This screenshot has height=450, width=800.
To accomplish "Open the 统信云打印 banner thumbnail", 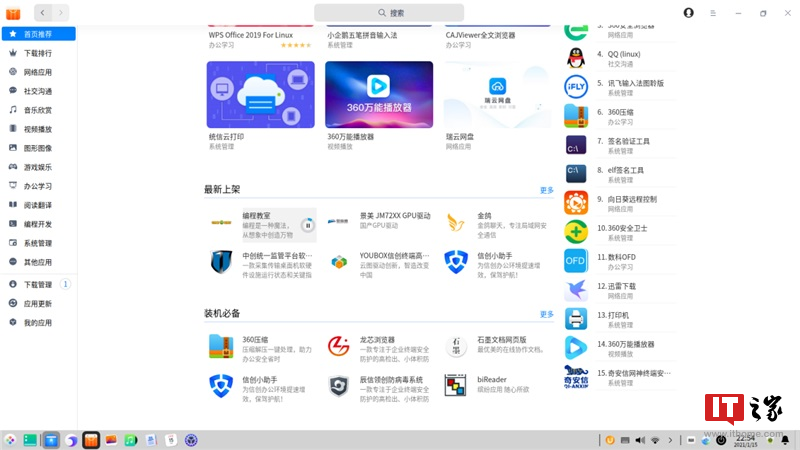I will [260, 94].
